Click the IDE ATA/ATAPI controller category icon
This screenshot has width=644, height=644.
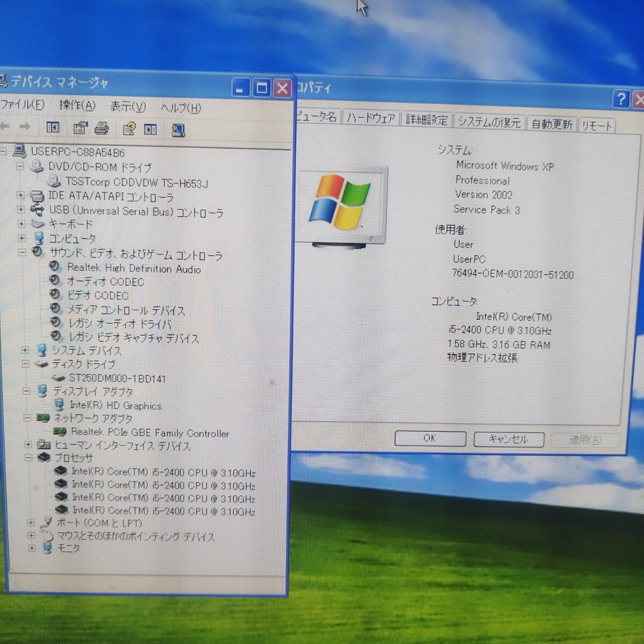[37, 196]
